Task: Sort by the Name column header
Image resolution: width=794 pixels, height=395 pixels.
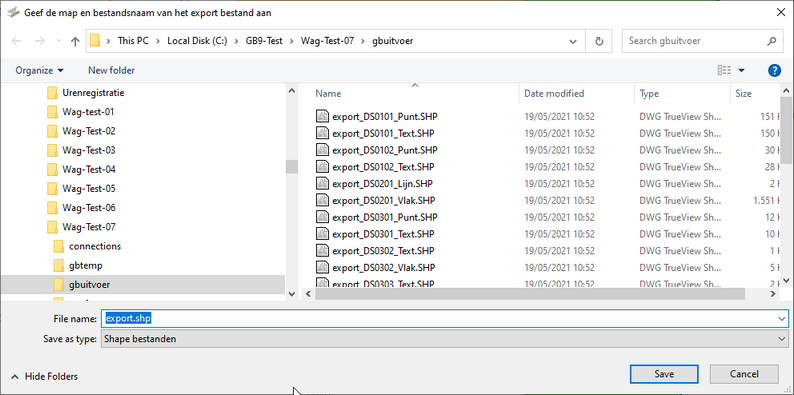Action: point(328,94)
